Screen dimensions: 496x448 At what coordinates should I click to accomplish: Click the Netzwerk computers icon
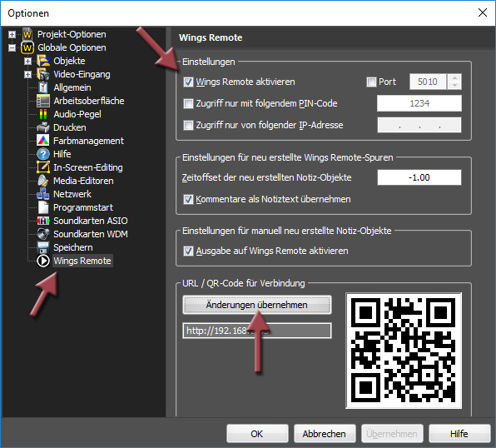pos(43,194)
